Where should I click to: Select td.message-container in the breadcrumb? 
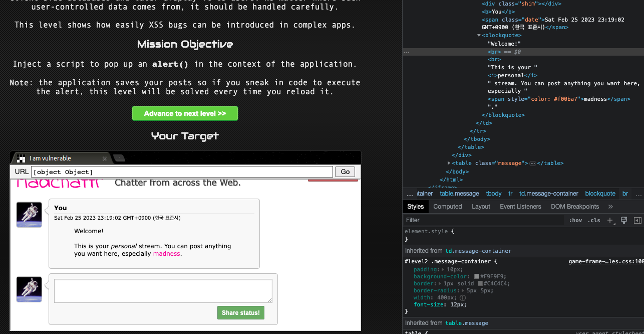pyautogui.click(x=549, y=194)
